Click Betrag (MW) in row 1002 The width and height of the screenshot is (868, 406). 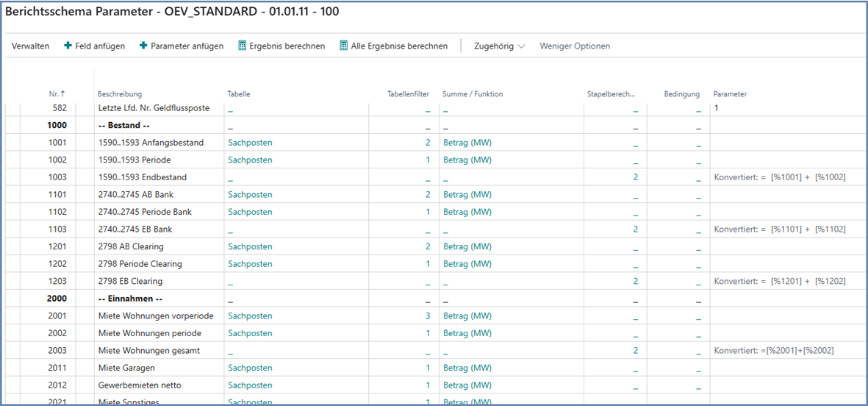[x=467, y=160]
